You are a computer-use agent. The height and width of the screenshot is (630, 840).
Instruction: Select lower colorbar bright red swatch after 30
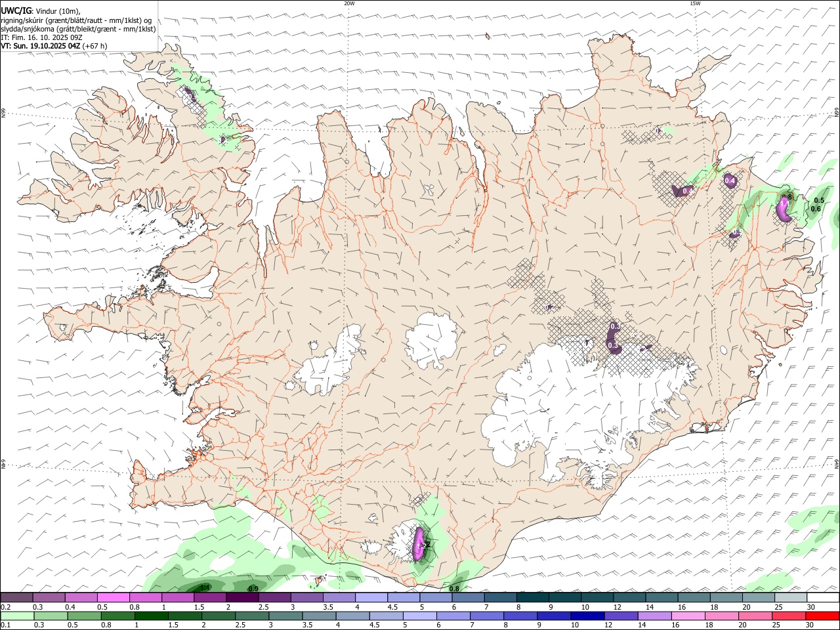pyautogui.click(x=822, y=616)
